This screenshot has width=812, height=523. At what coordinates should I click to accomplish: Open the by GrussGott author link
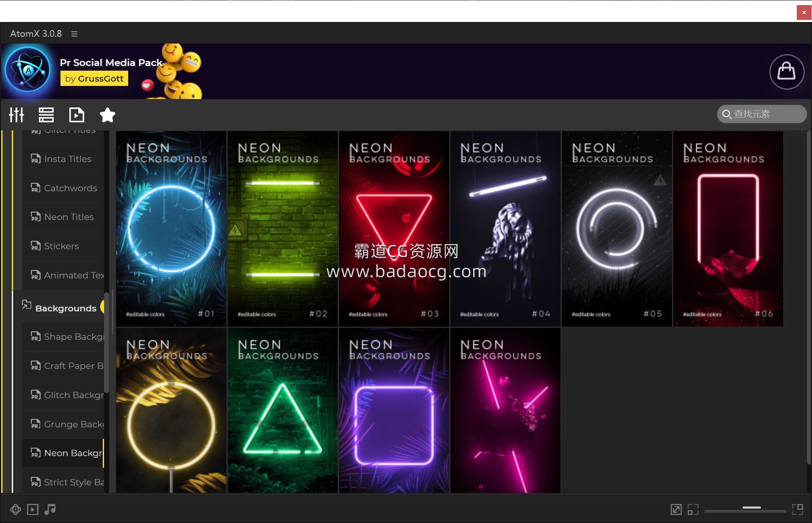tap(94, 79)
